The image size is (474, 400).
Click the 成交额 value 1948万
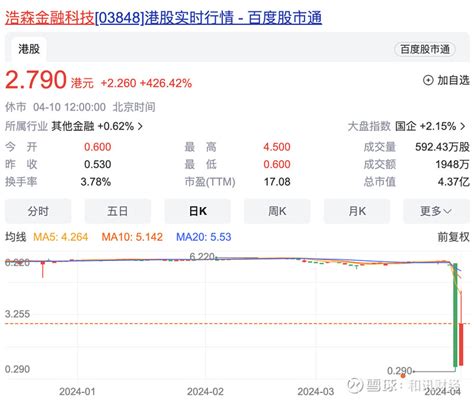452,164
